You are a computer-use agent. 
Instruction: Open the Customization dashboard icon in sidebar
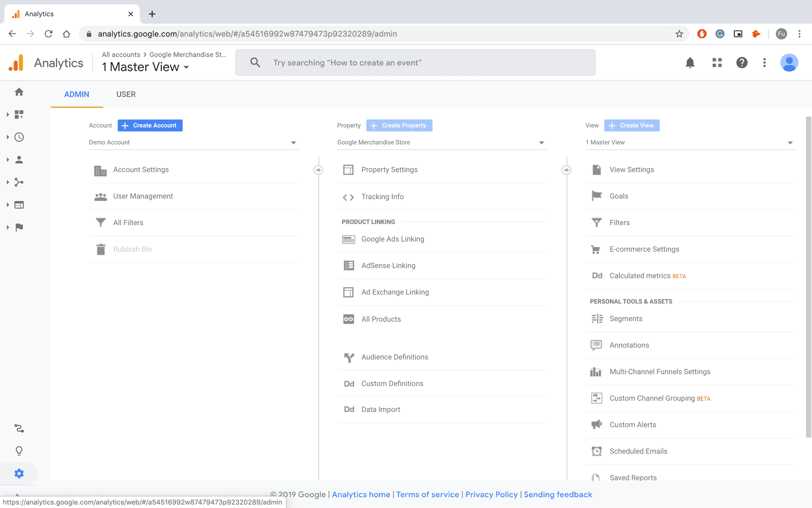tap(19, 115)
